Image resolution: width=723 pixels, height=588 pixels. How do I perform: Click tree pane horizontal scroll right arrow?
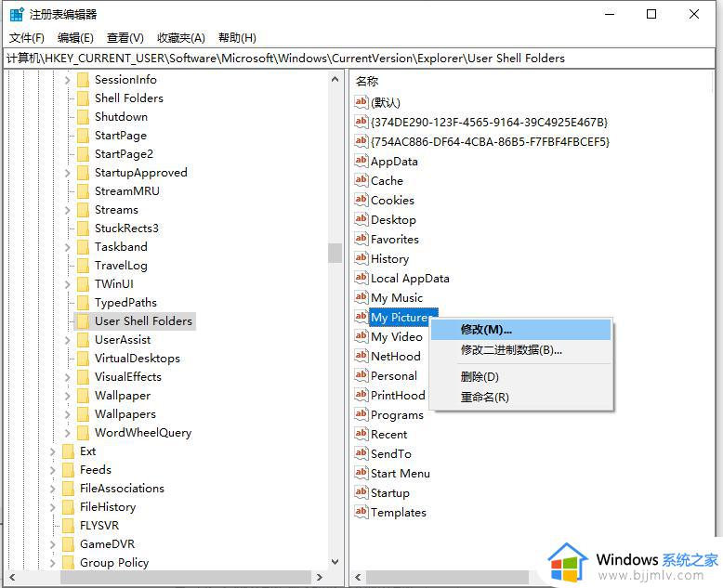pos(319,577)
